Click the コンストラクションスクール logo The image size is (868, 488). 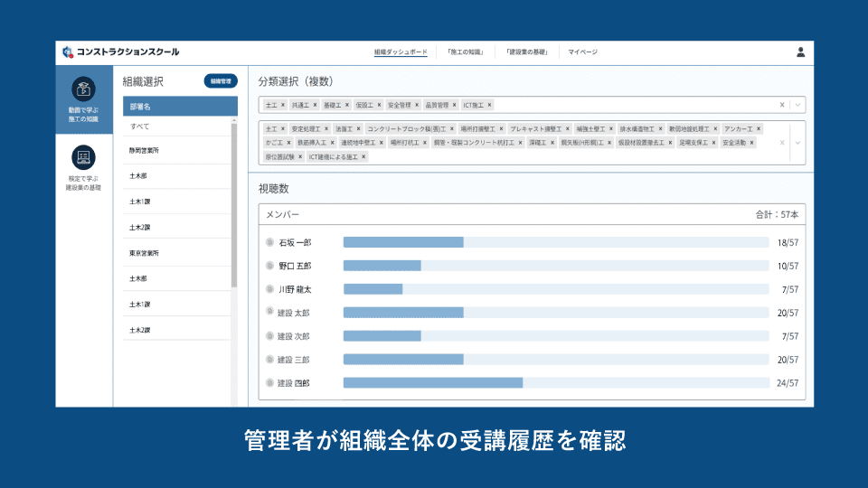click(120, 52)
